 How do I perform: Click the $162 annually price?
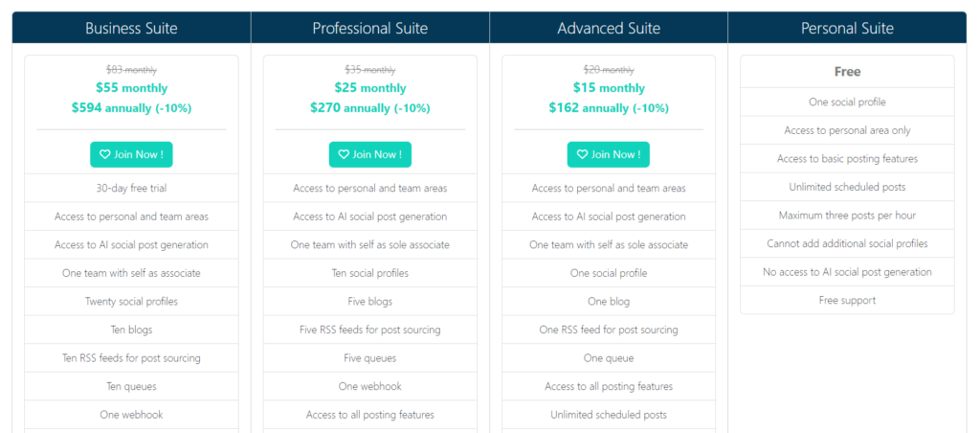click(x=609, y=108)
